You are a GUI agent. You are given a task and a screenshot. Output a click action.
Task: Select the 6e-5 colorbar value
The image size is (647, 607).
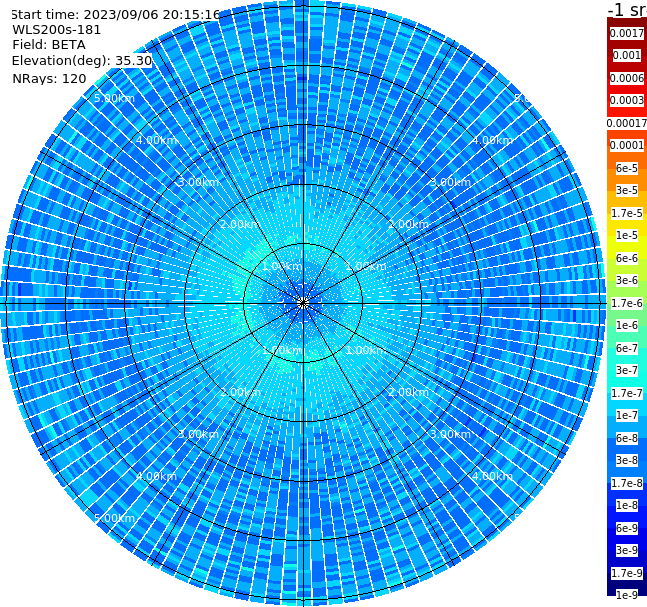[627, 168]
